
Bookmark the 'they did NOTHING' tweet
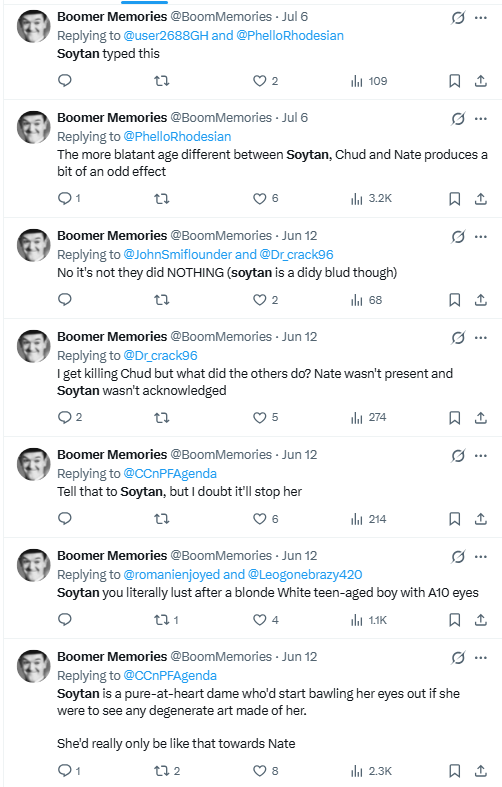pos(454,300)
